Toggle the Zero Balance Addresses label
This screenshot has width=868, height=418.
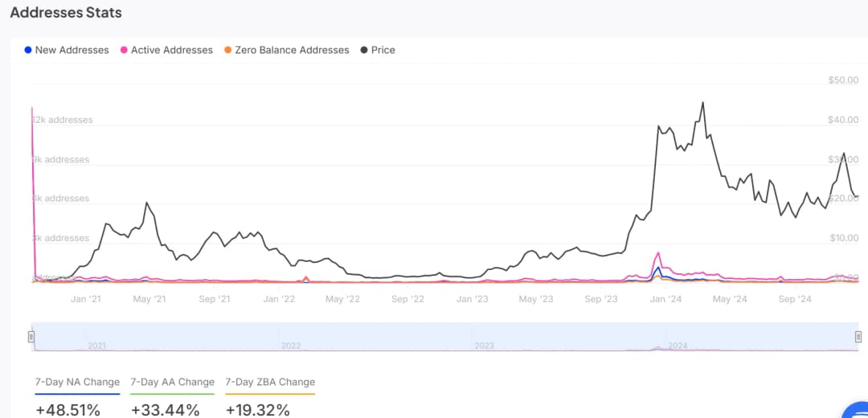pyautogui.click(x=292, y=50)
